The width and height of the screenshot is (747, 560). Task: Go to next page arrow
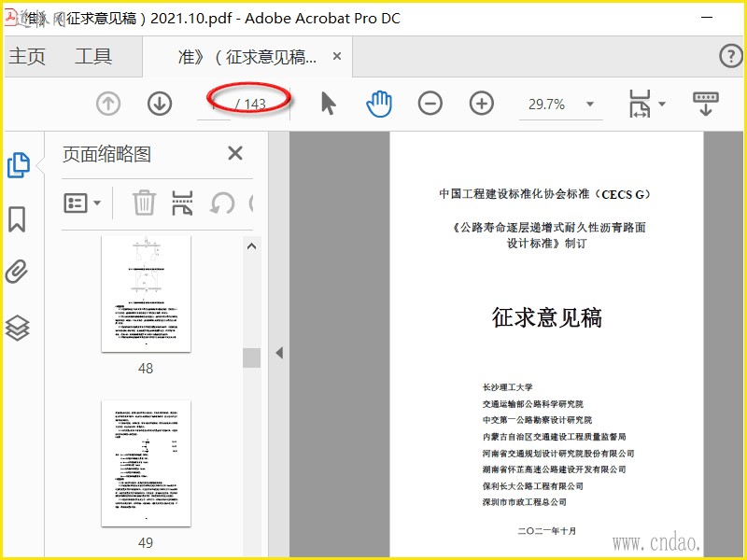pos(160,104)
